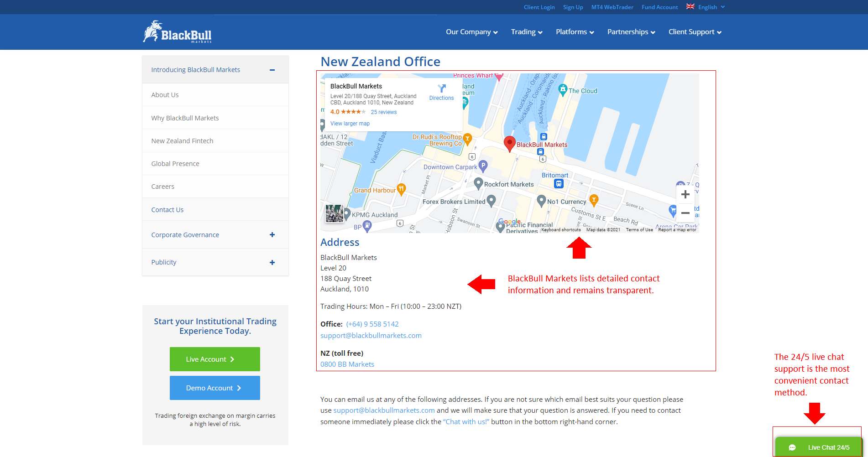Click the Live Chat speech bubble icon

click(x=792, y=447)
